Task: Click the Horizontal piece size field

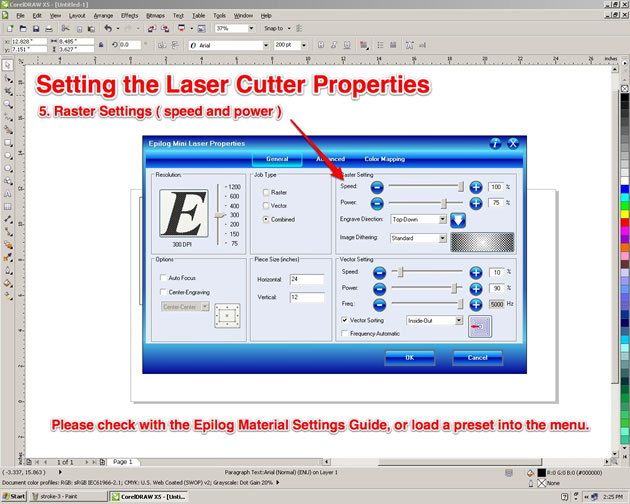Action: pyautogui.click(x=307, y=279)
